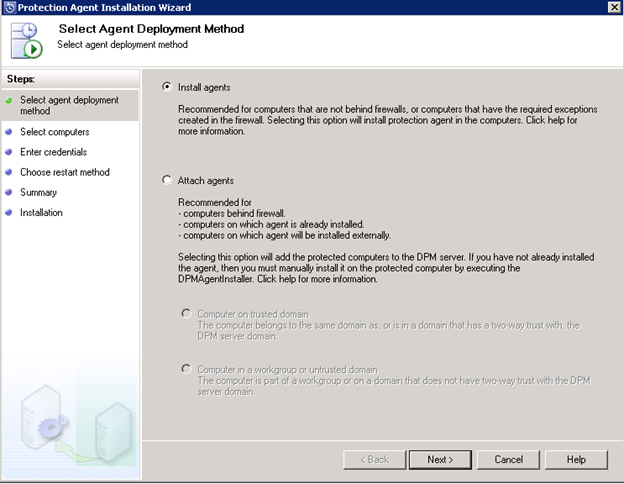
Task: Select the Attach agents radio button
Action: [x=167, y=180]
